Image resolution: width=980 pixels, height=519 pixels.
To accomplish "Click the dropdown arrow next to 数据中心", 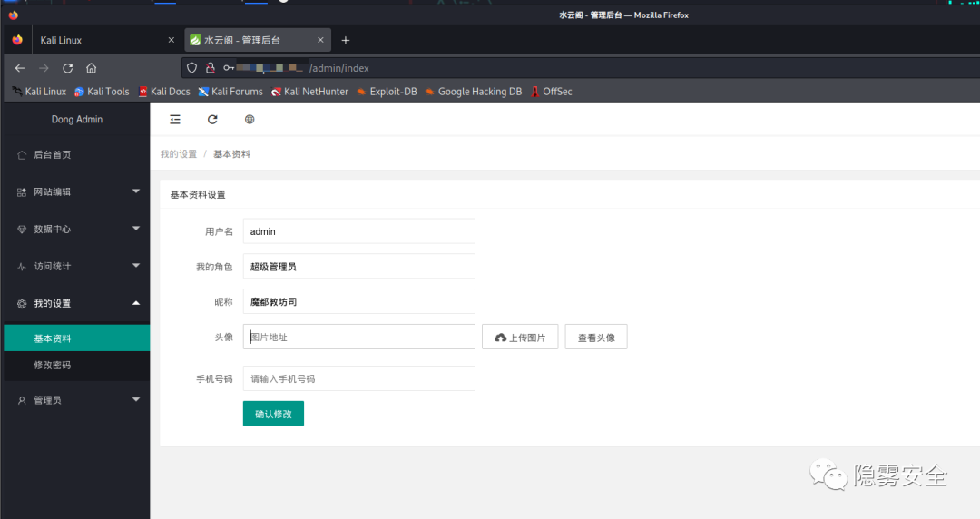I will (136, 229).
